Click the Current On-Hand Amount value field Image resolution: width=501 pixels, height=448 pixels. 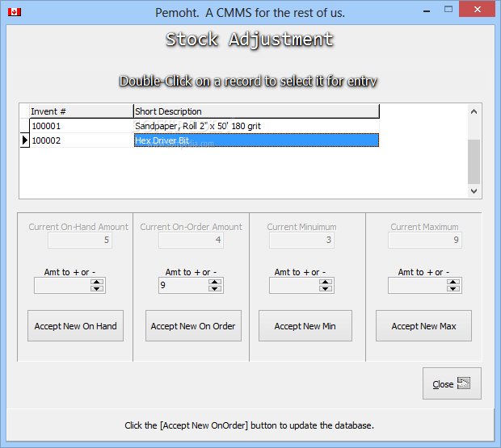80,241
